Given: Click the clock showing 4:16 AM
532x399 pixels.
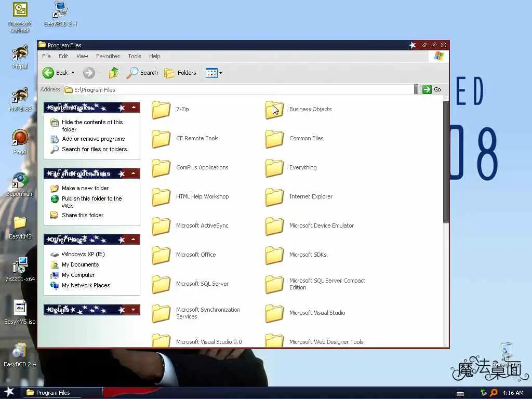Looking at the screenshot, I should coord(513,393).
